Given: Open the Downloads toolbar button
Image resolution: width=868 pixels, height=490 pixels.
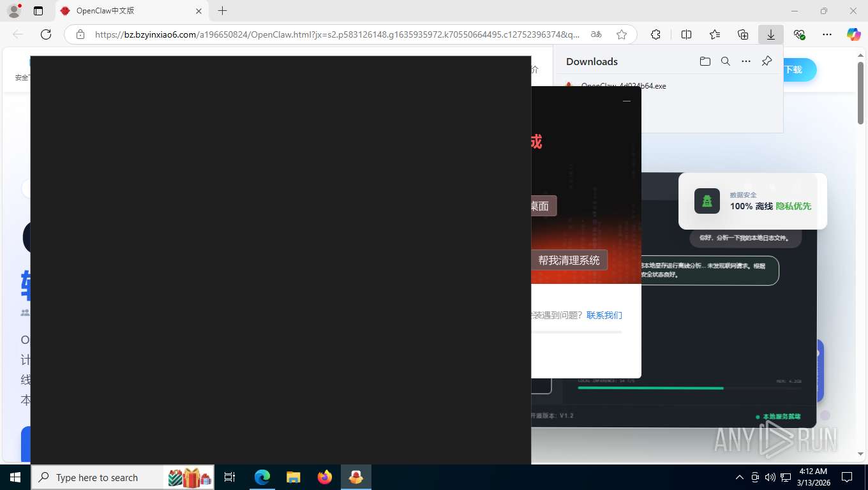Looking at the screenshot, I should pyautogui.click(x=771, y=34).
